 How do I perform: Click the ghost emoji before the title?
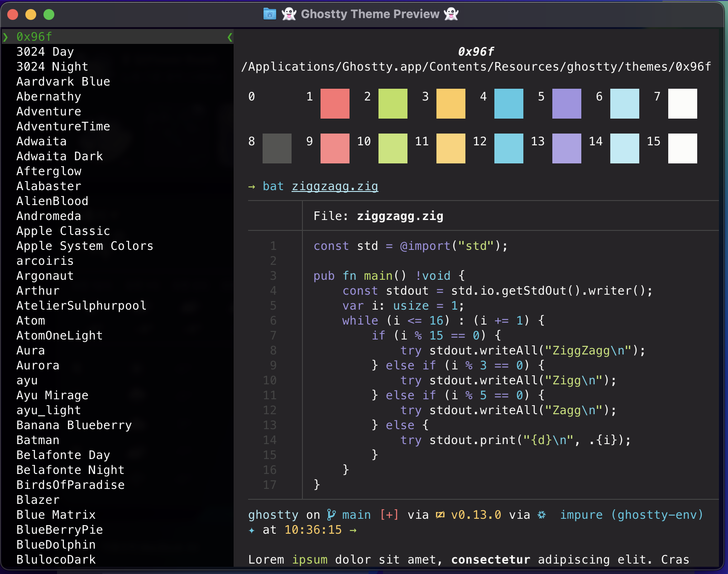[x=289, y=14]
